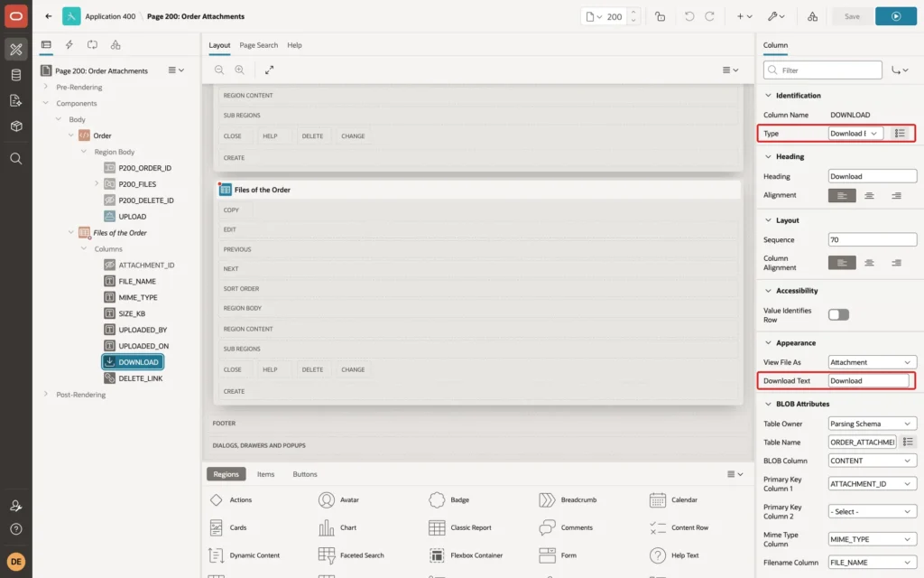The width and height of the screenshot is (924, 578).
Task: Click the page lock icon
Action: (x=660, y=16)
